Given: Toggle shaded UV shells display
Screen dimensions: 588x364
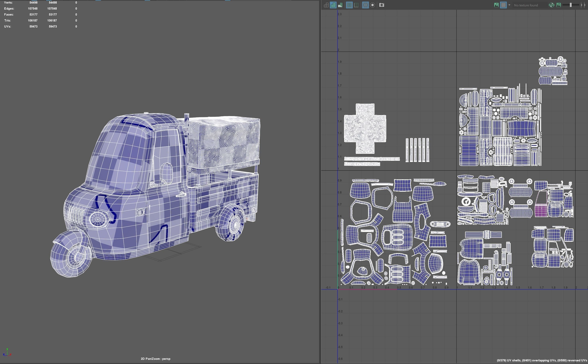Looking at the screenshot, I should tap(333, 5).
